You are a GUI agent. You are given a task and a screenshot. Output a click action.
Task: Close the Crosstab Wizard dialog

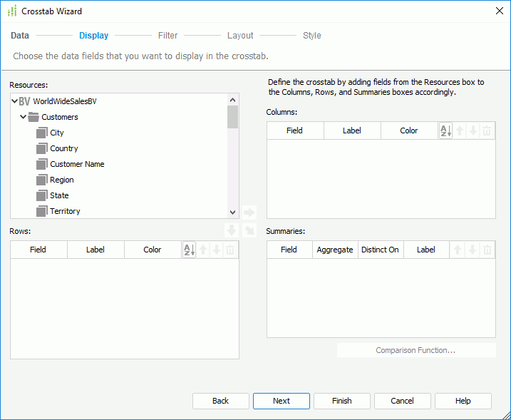500,11
